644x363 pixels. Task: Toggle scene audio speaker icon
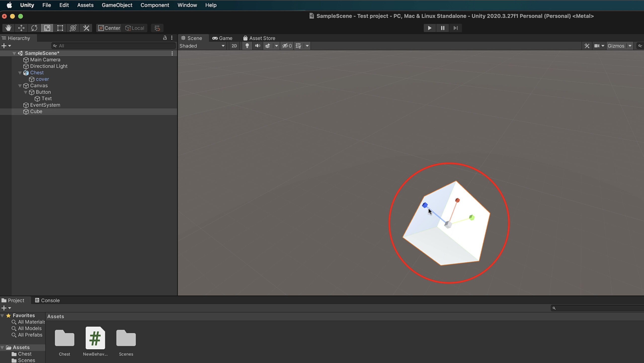click(x=258, y=46)
